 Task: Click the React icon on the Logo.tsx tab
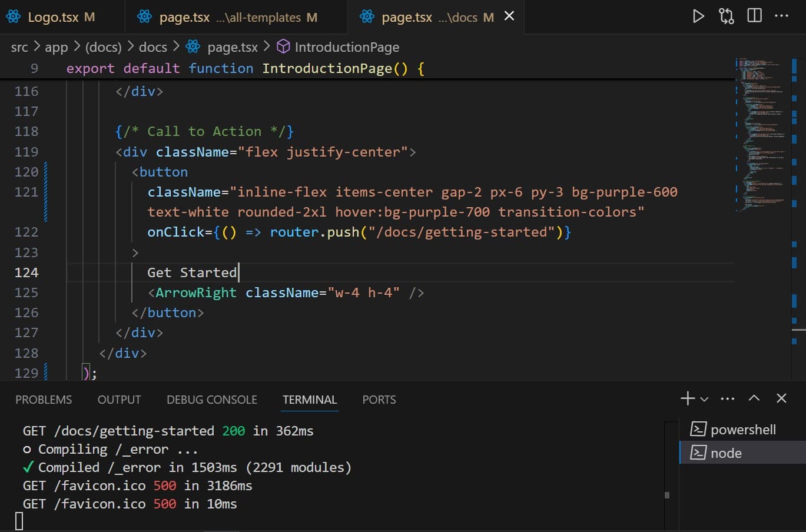tap(13, 17)
